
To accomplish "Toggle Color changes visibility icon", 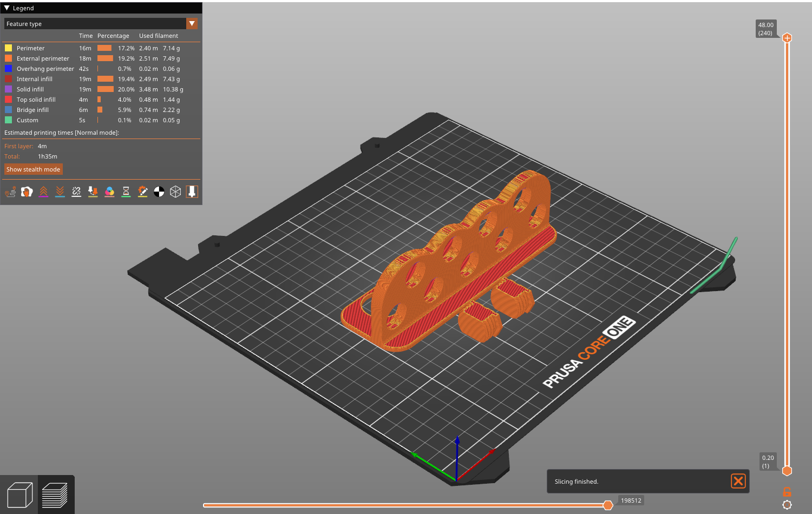I will pos(109,192).
